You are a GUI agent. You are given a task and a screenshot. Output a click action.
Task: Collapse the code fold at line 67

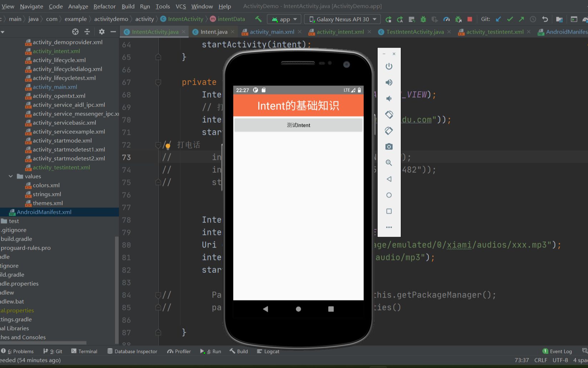click(158, 82)
